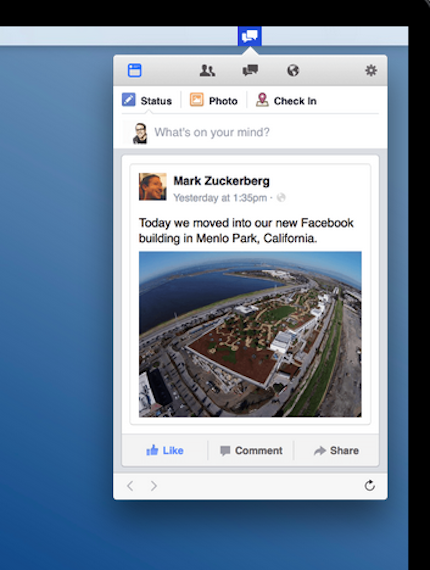Like Mark Zuckerberg's post

165,450
